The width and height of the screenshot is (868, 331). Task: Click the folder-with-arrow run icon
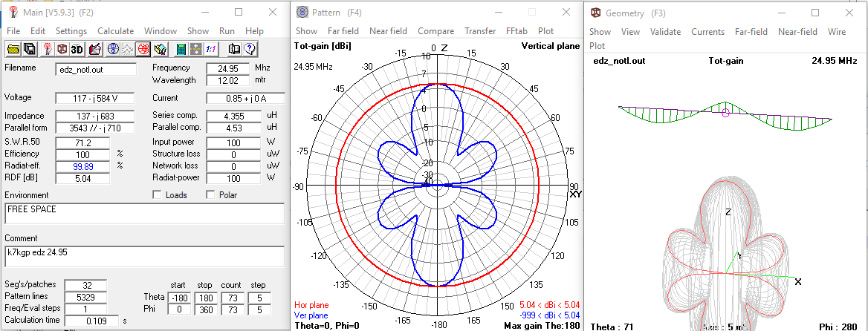click(161, 49)
